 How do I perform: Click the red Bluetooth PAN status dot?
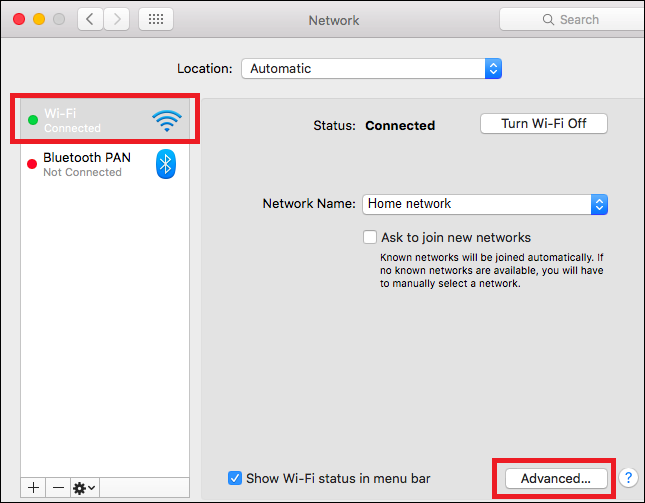coord(33,164)
